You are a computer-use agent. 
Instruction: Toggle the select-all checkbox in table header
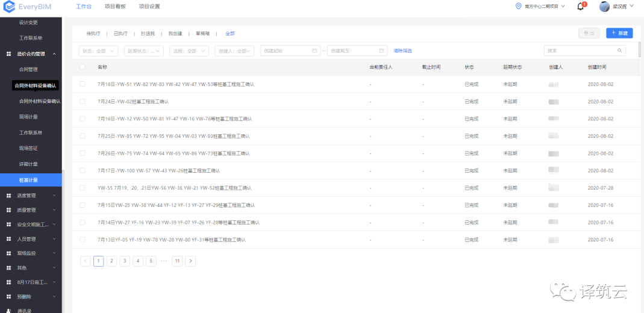(x=83, y=67)
